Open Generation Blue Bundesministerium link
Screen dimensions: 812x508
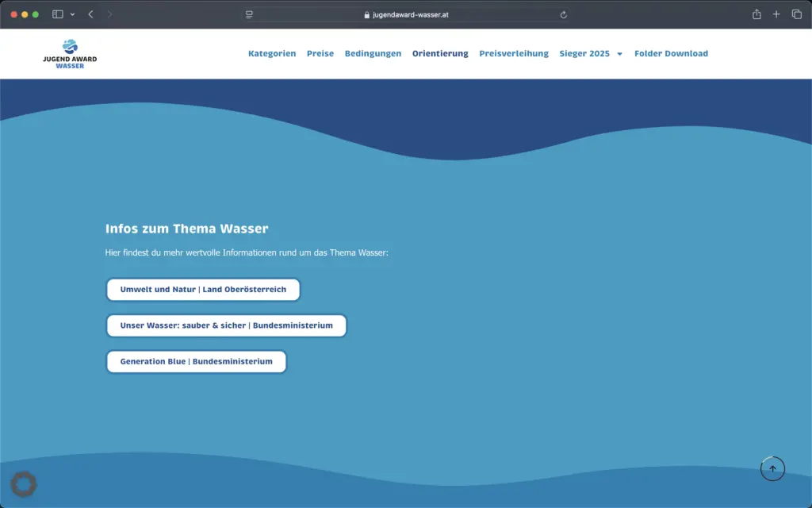196,361
